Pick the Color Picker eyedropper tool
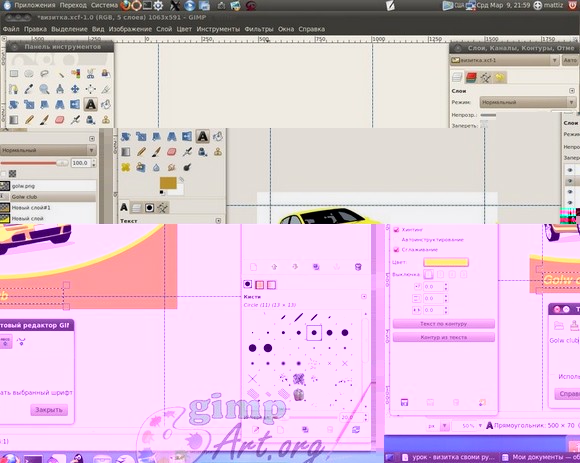This screenshot has width=580, height=463. 29,89
